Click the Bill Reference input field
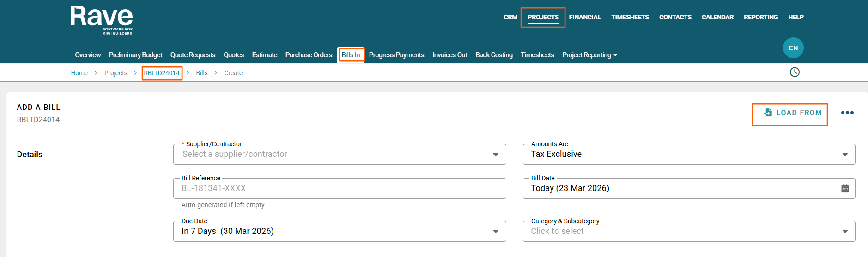The width and height of the screenshot is (868, 257). 340,188
